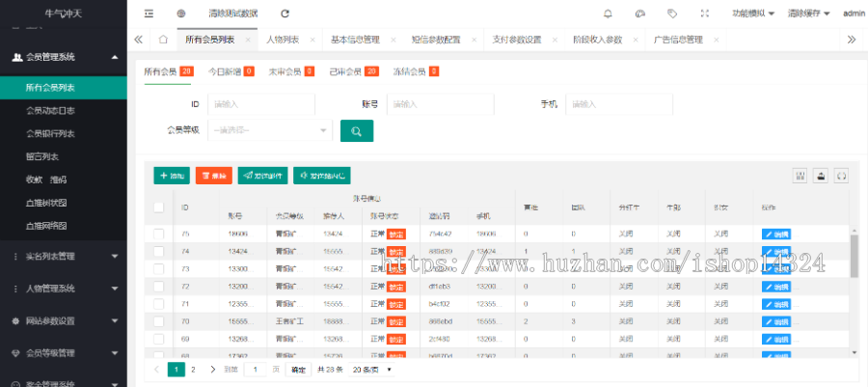Expand the 人物管理系统 sidebar group

(x=63, y=289)
